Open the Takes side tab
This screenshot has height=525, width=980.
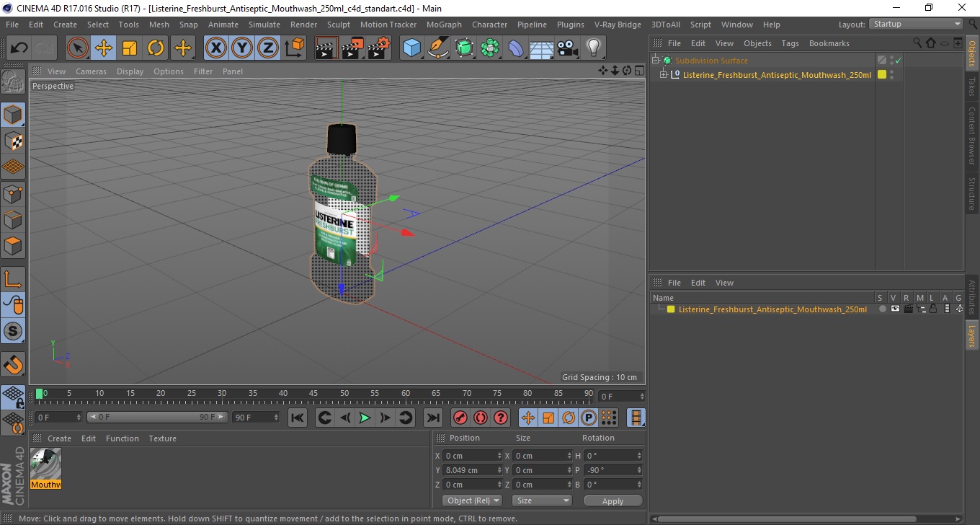[972, 87]
